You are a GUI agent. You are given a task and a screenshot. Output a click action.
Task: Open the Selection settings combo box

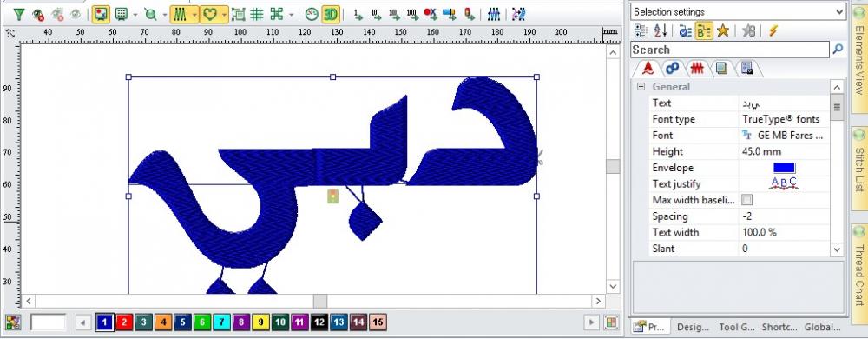[739, 11]
